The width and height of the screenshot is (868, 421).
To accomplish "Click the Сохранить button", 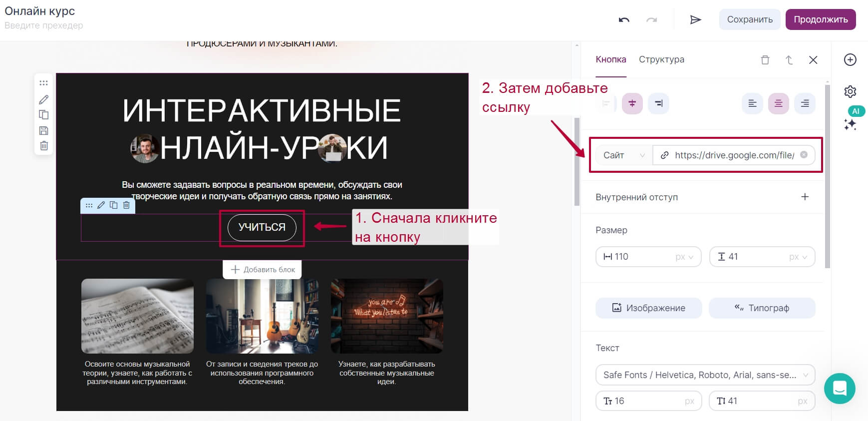I will pyautogui.click(x=750, y=19).
